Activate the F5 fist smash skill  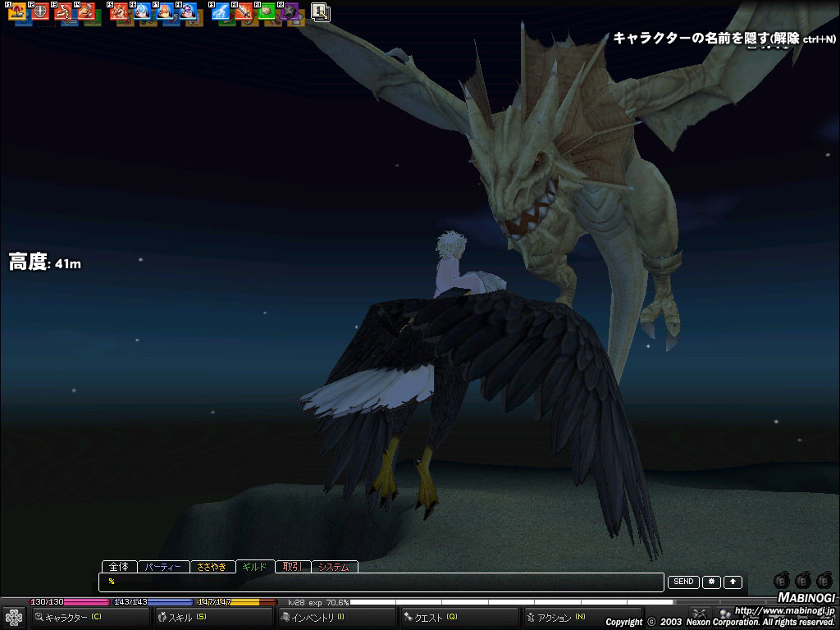[119, 11]
